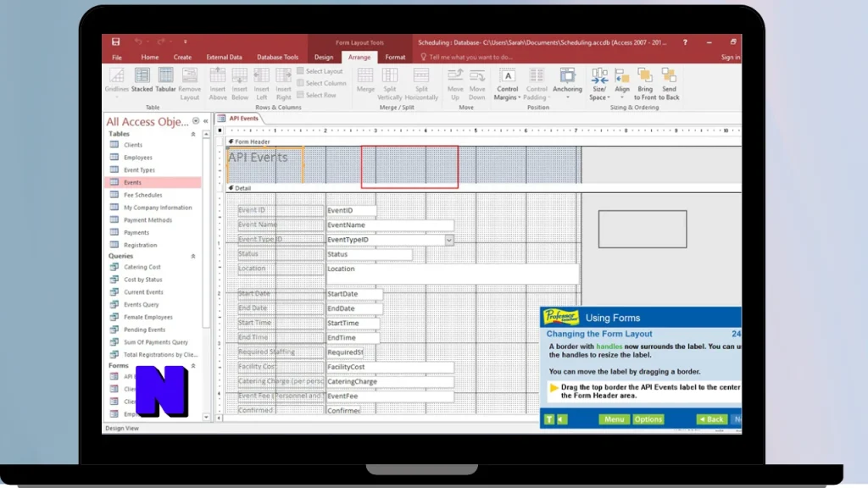Open the Gridlines option in ribbon
This screenshot has width=868, height=488.
[117, 84]
